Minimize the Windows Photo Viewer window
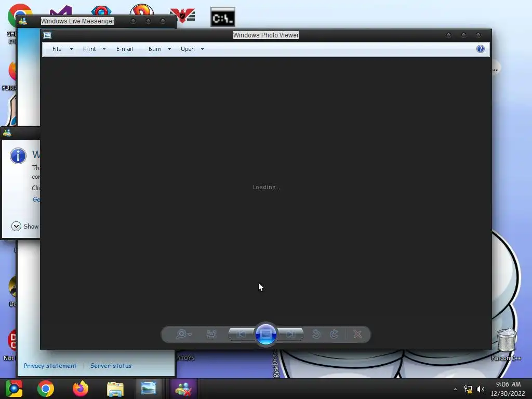532x399 pixels. coord(448,35)
